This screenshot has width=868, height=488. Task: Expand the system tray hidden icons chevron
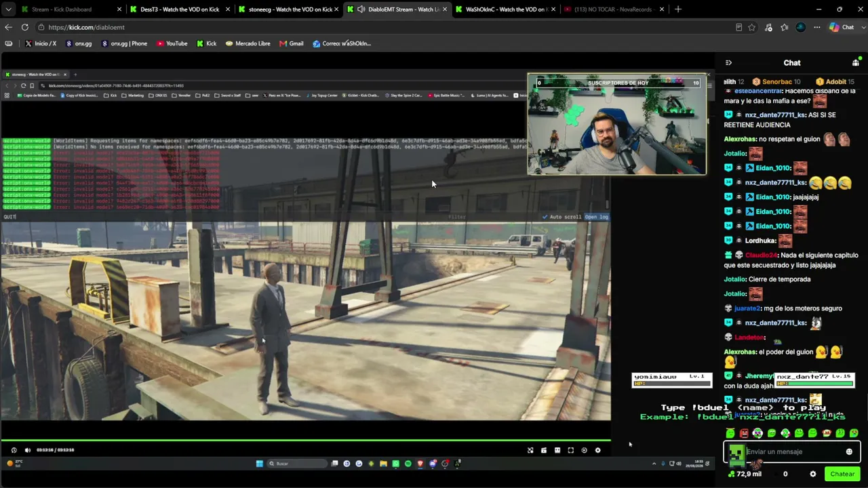tap(654, 464)
